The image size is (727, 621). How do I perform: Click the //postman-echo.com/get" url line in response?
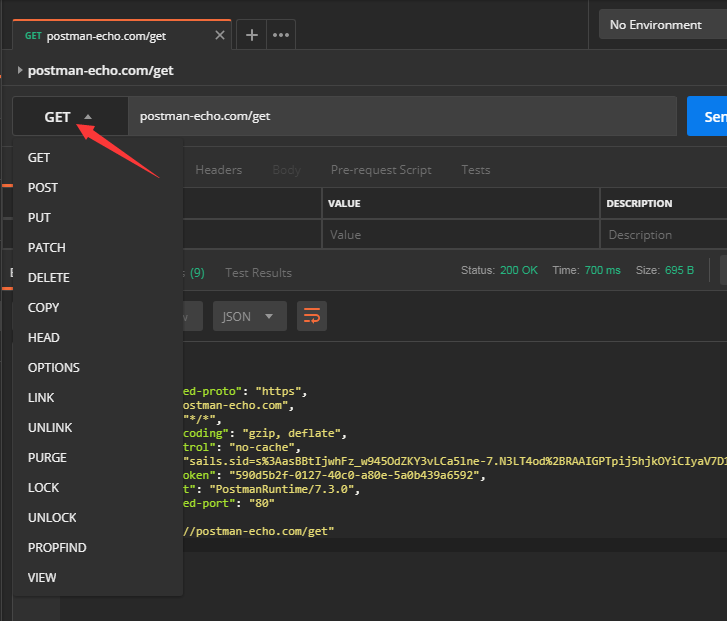coord(258,531)
